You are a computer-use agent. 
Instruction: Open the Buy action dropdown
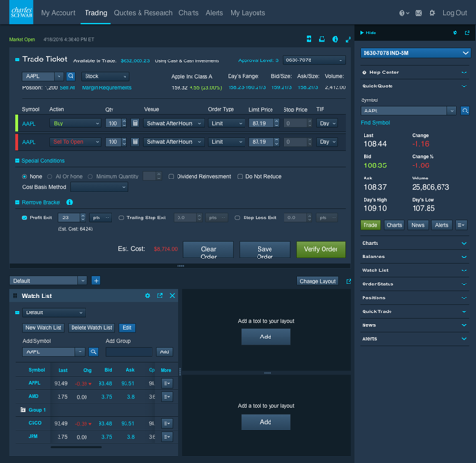[75, 123]
